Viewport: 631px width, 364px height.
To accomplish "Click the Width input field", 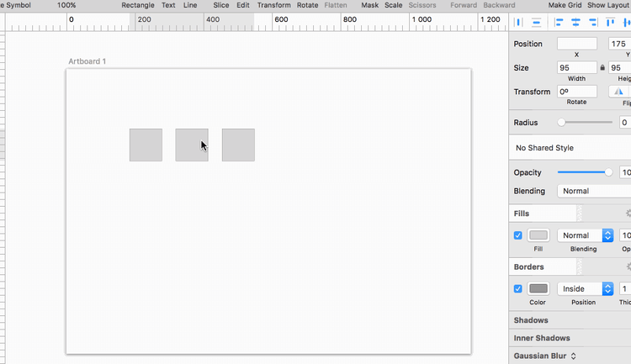I will (x=576, y=67).
